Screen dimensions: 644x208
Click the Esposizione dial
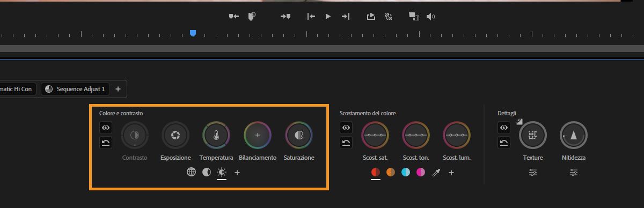pyautogui.click(x=175, y=136)
